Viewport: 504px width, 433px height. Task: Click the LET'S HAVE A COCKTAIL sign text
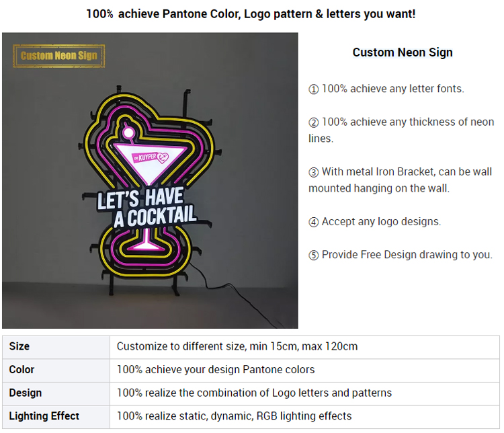[147, 208]
